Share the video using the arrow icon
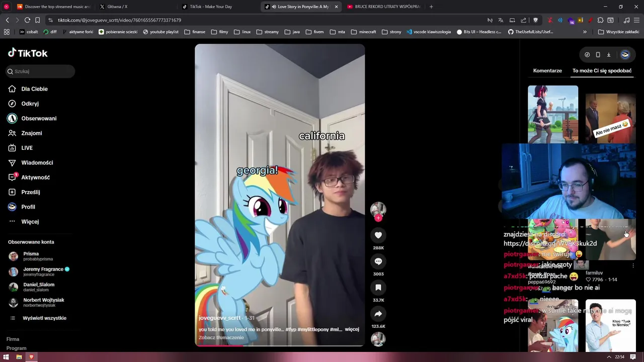The image size is (644, 362). (x=378, y=313)
